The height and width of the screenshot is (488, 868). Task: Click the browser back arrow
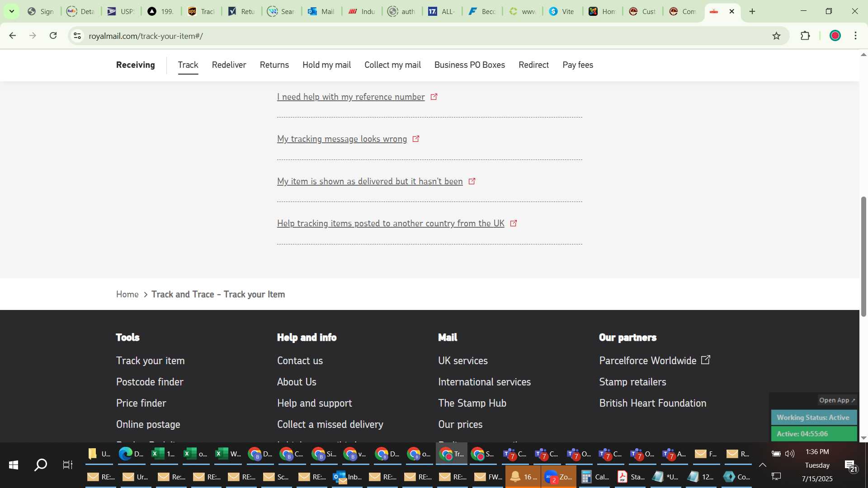click(13, 36)
